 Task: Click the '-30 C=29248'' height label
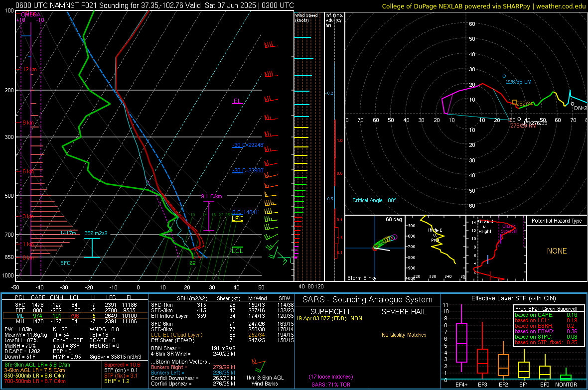248,145
